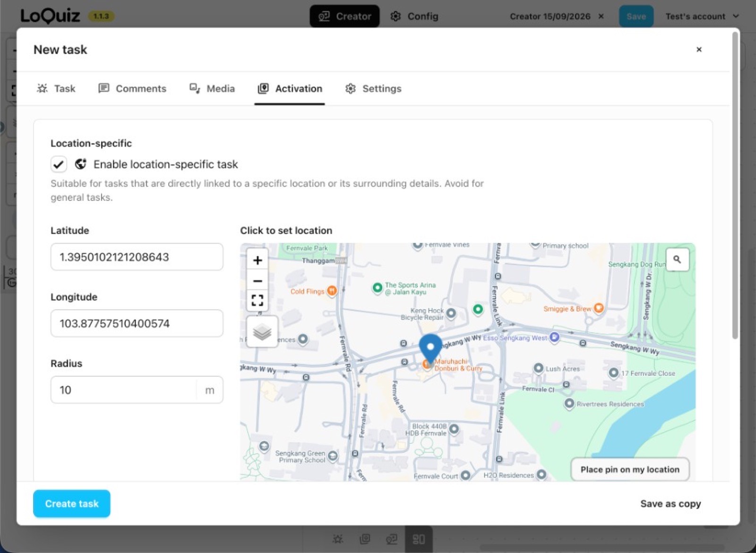Click the globe icon beside enable label
Screen dimensions: 756x553
point(81,164)
